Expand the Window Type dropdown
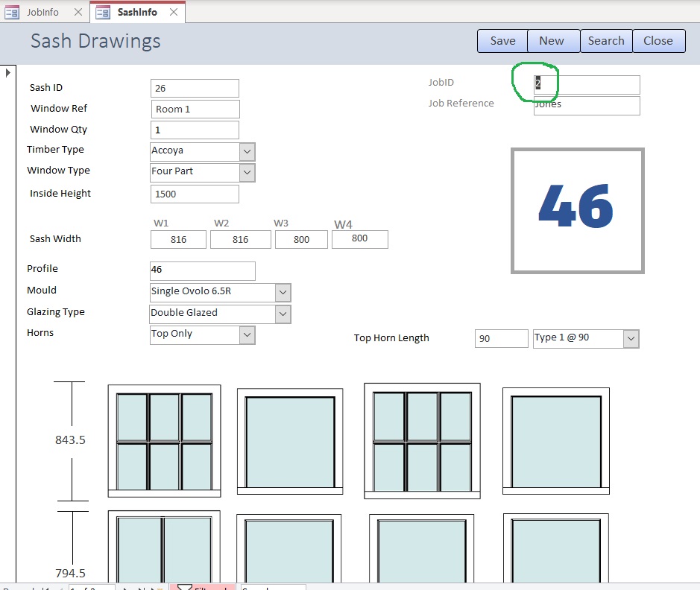The height and width of the screenshot is (590, 700). [247, 173]
